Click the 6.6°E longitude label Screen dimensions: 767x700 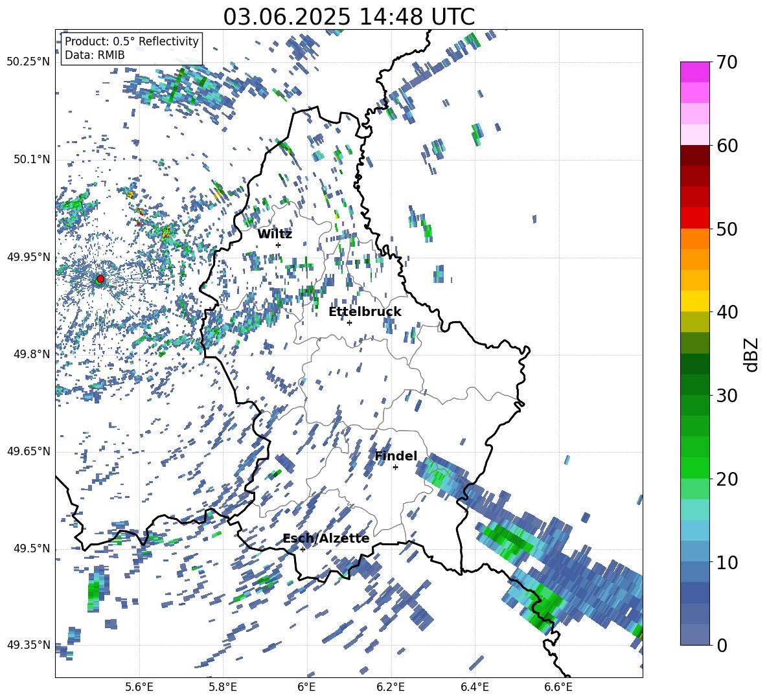point(558,688)
